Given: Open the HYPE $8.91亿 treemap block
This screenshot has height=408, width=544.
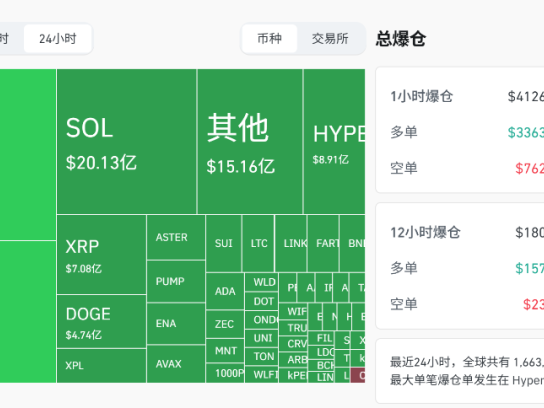Looking at the screenshot, I should click(334, 141).
